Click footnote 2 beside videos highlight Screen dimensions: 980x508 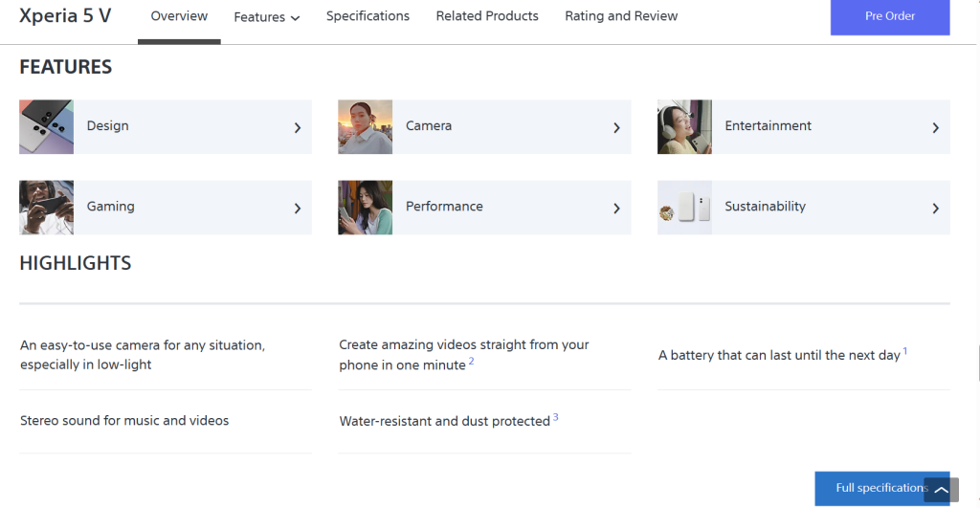pyautogui.click(x=471, y=362)
